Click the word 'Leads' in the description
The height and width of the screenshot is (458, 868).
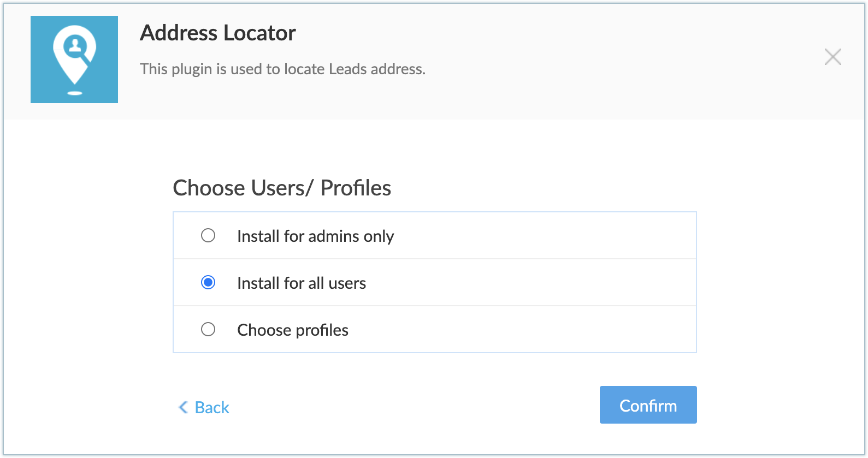[348, 69]
